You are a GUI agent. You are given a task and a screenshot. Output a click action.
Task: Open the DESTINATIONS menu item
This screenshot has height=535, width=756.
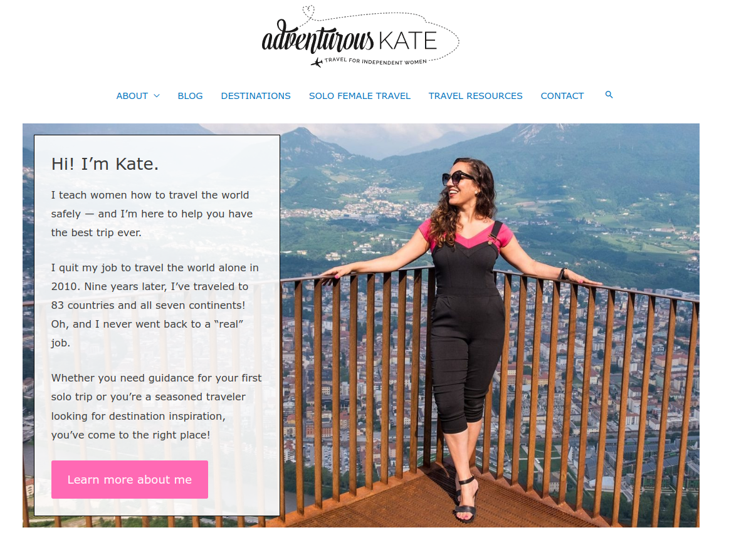tap(256, 96)
